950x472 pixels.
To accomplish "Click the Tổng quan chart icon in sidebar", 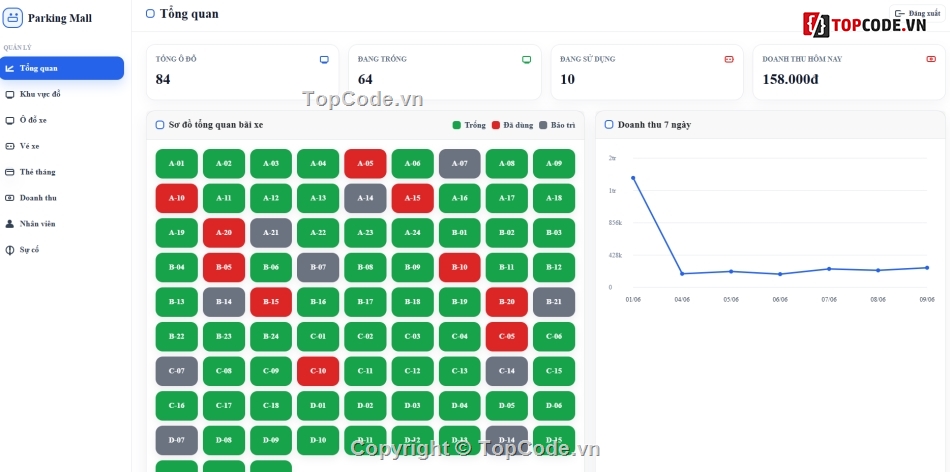I will (10, 68).
